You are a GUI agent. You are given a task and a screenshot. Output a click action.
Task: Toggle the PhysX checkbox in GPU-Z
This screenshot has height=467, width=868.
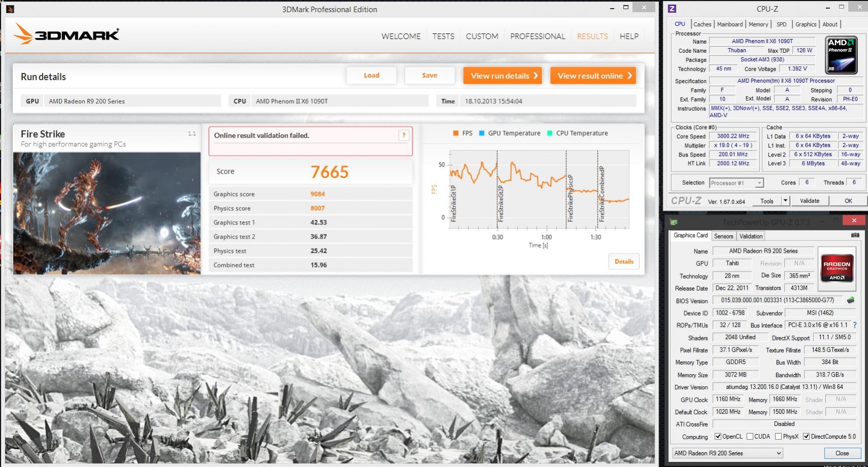tap(778, 437)
